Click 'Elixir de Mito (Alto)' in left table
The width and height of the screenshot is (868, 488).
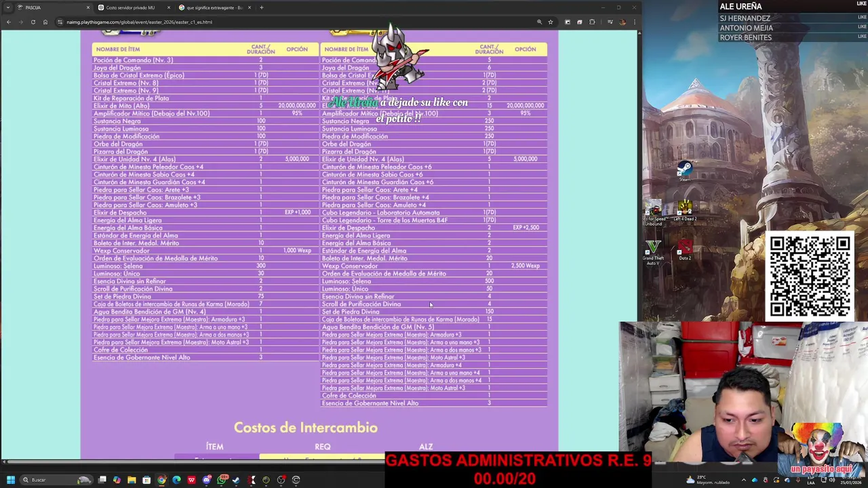pos(121,106)
